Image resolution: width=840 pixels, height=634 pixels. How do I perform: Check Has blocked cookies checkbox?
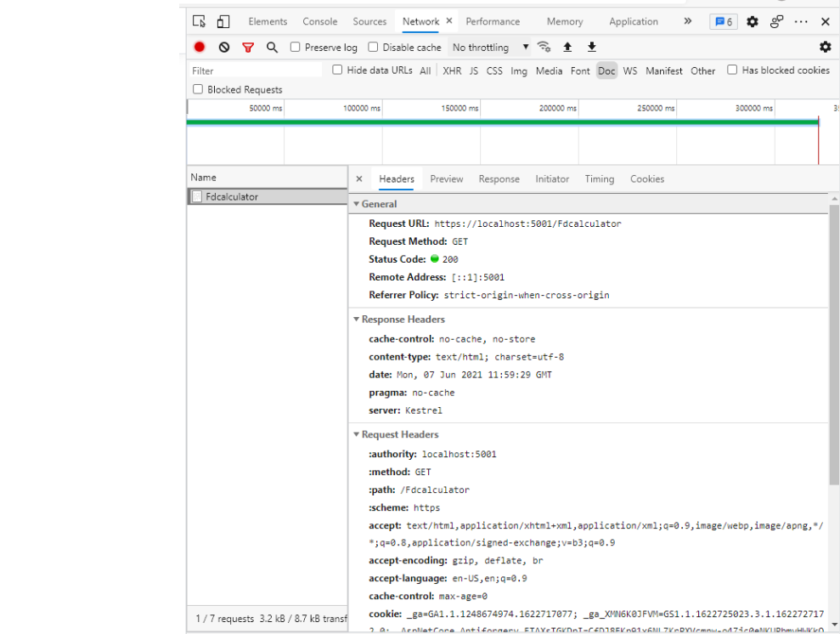732,70
